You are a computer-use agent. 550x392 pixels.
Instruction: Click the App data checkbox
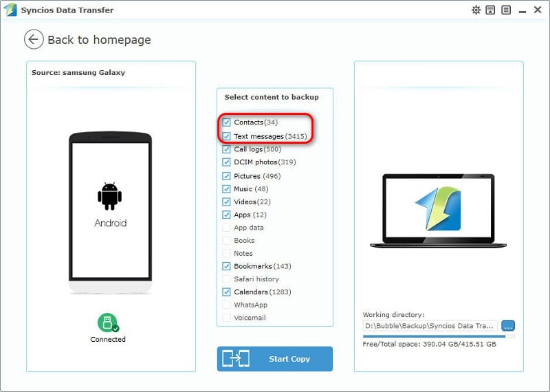[x=227, y=228]
